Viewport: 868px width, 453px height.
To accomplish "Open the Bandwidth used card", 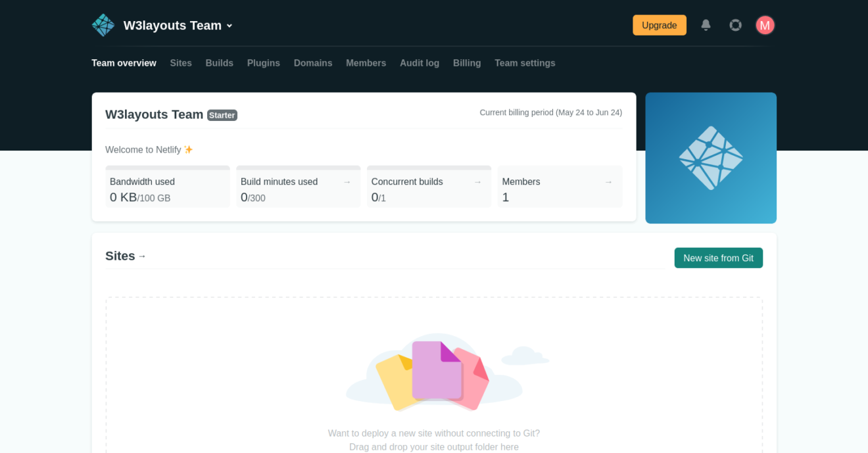I will pyautogui.click(x=168, y=187).
